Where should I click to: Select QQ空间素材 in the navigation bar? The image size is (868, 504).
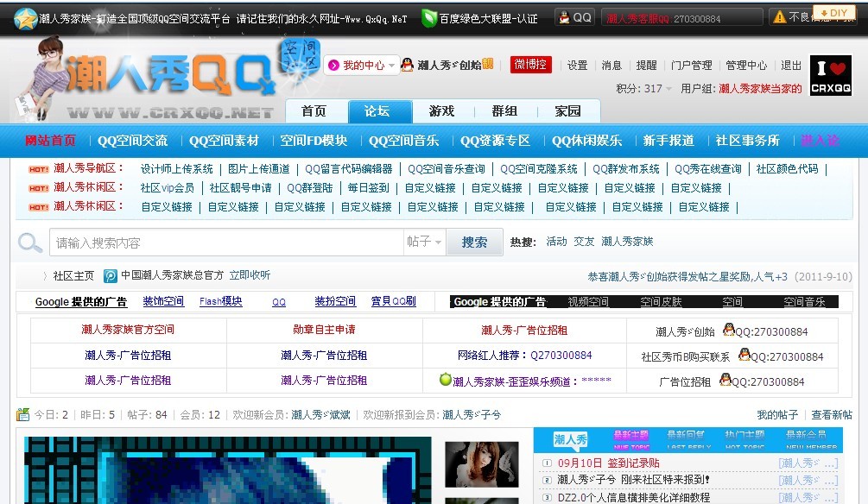224,141
